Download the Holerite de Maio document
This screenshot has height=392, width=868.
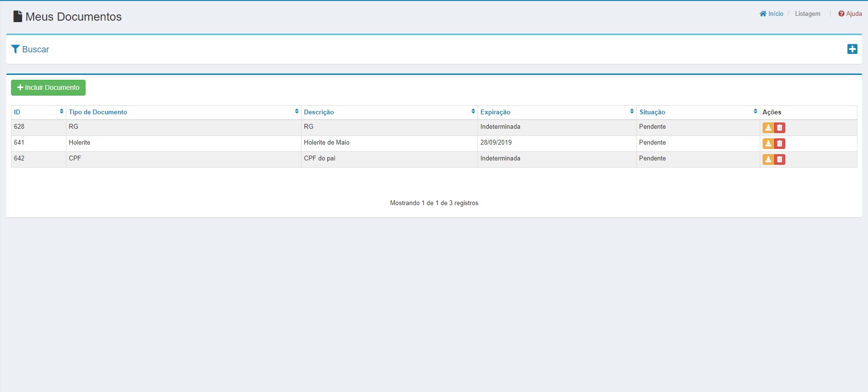point(768,144)
